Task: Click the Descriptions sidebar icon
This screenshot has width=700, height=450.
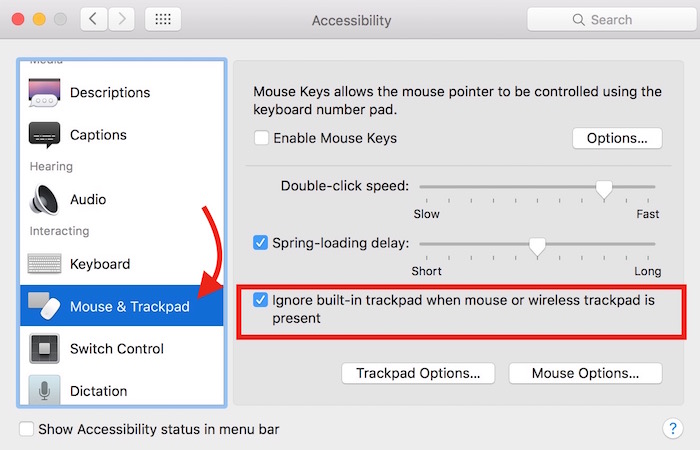Action: (x=45, y=93)
